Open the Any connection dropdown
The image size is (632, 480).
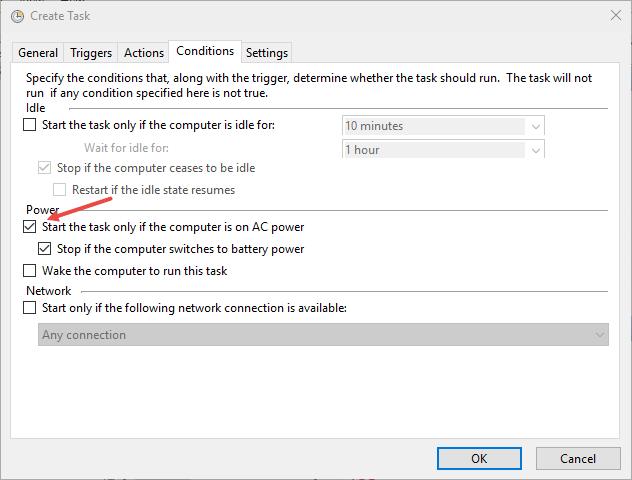click(x=599, y=335)
